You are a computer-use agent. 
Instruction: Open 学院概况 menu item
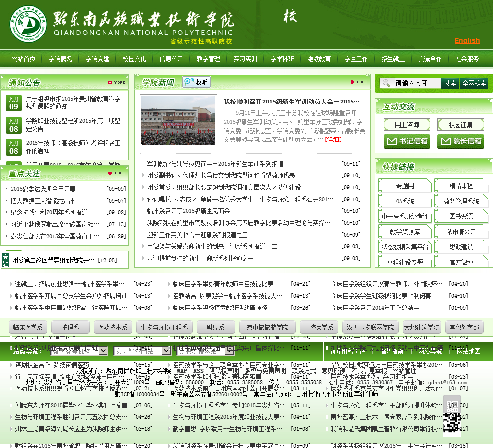60,59
